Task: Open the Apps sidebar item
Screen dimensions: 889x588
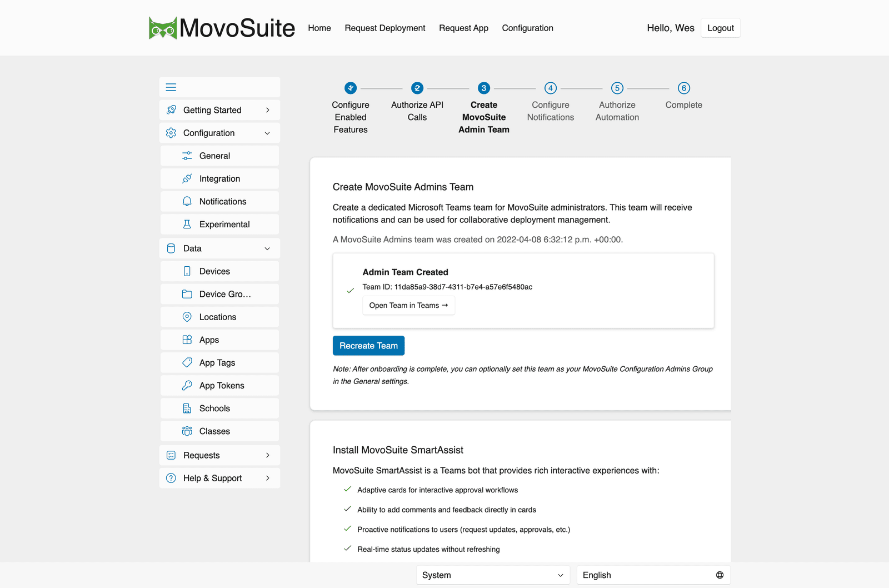Action: pyautogui.click(x=219, y=340)
